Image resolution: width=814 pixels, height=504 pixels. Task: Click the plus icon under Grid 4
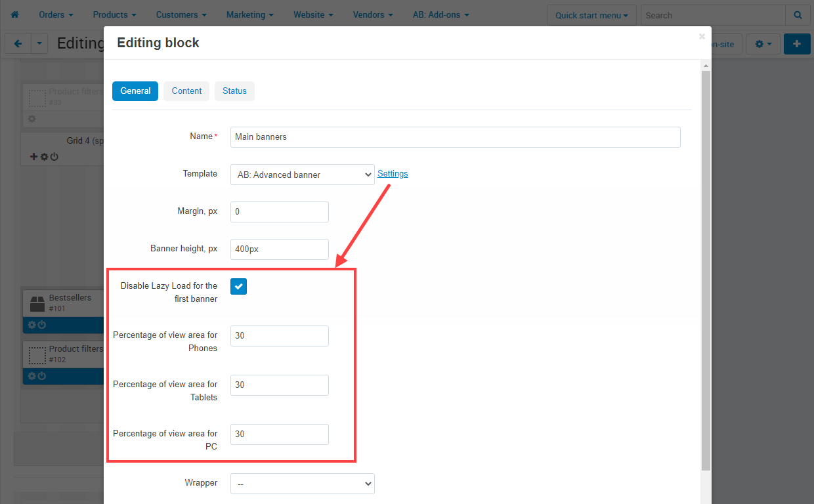click(x=34, y=157)
